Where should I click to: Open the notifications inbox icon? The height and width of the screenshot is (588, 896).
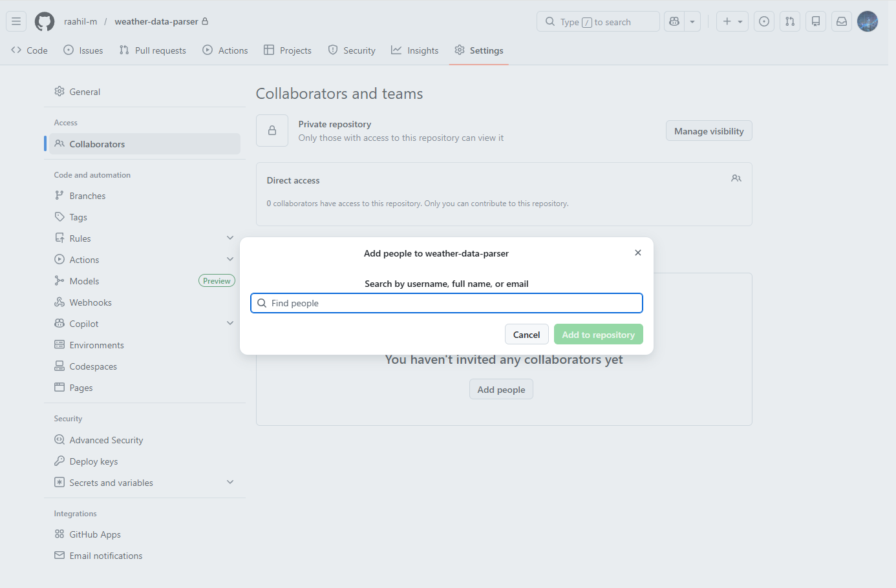click(842, 21)
